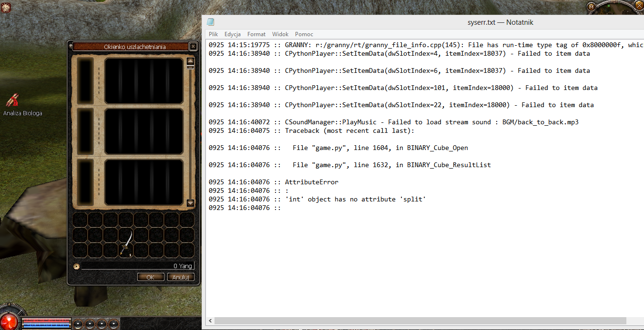Click the second quick slot orb
644x330 pixels.
click(x=90, y=324)
